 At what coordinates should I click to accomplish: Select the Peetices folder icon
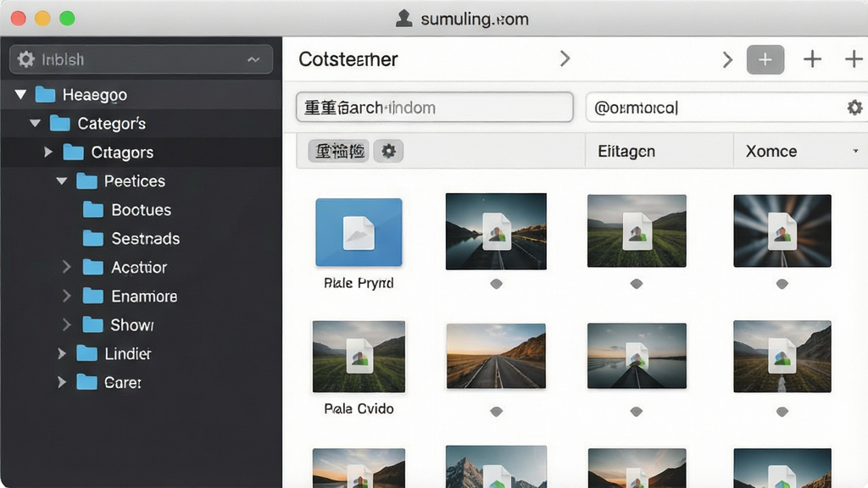[87, 181]
